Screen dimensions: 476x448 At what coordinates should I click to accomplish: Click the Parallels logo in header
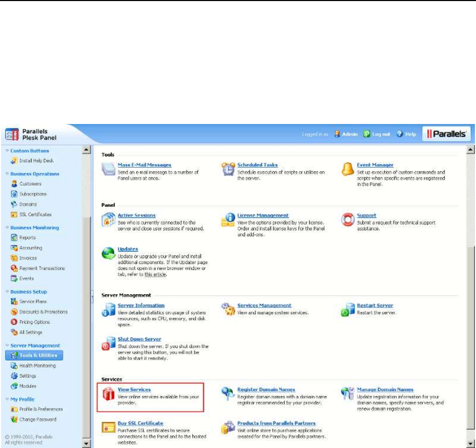(x=446, y=134)
